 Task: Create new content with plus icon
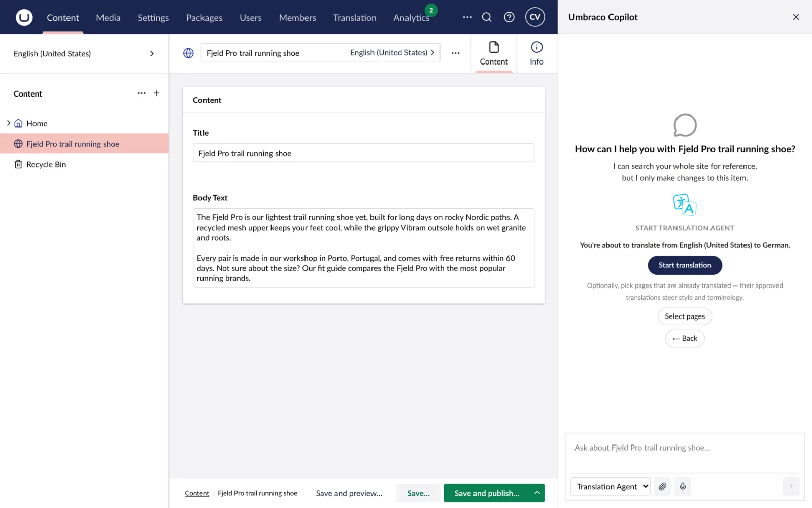click(157, 93)
